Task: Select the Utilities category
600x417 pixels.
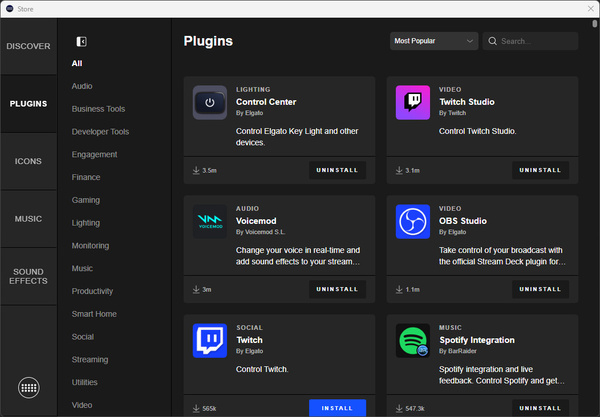Action: 85,382
